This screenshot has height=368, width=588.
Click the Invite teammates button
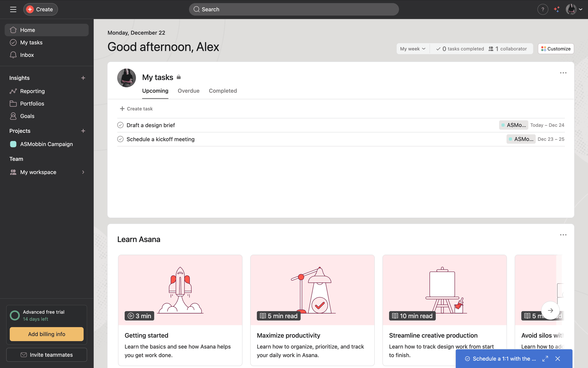47,355
